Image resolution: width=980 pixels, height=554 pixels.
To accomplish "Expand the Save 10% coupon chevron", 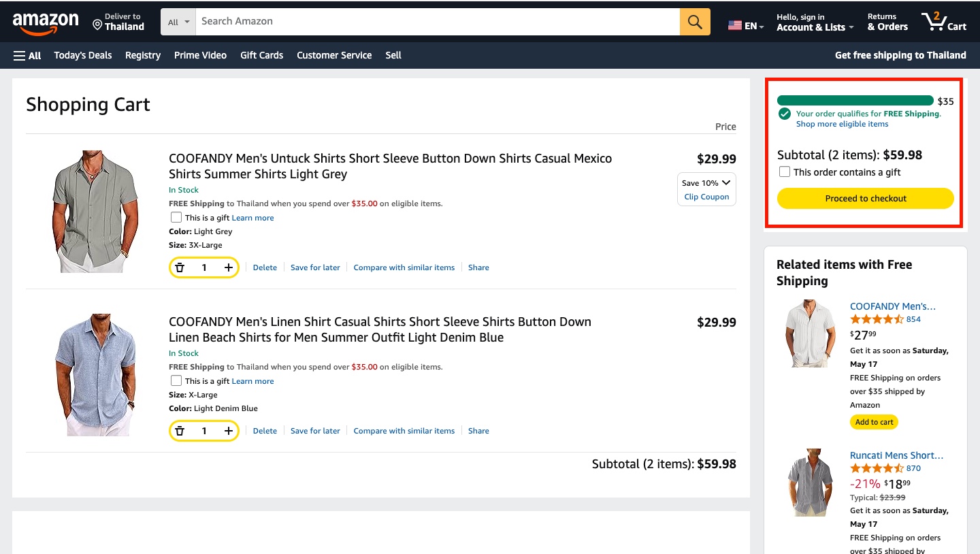I will pos(726,182).
